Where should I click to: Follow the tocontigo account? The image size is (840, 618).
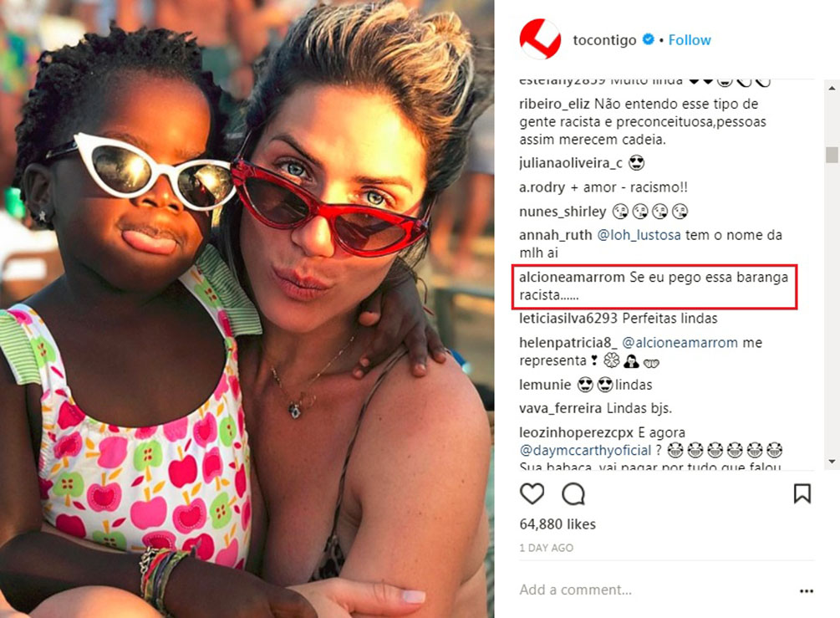click(690, 39)
